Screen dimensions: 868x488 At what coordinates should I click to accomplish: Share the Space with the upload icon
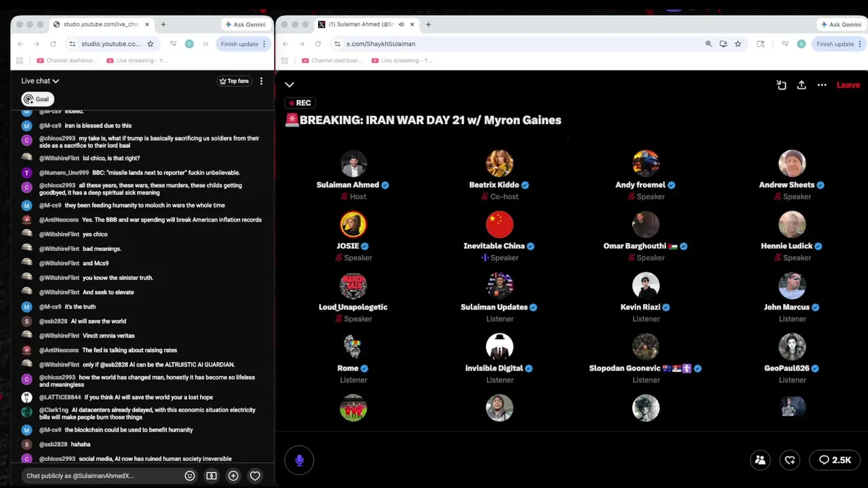pyautogui.click(x=802, y=85)
